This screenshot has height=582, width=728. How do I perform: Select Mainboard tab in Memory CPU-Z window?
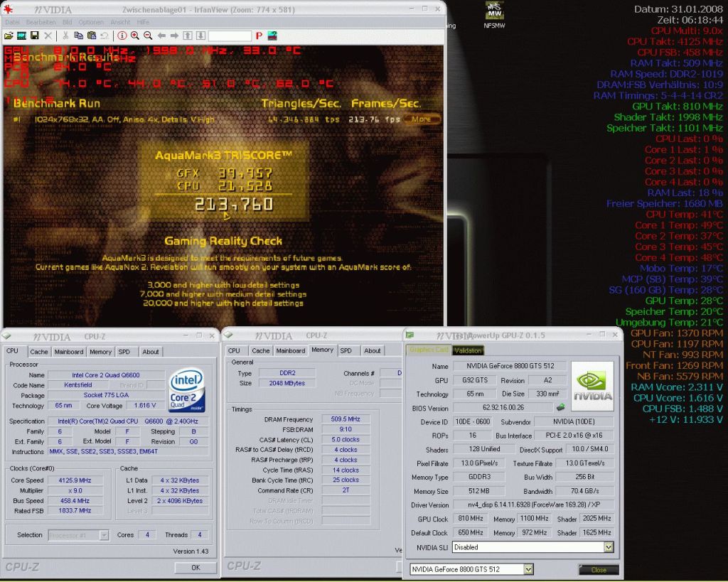(x=291, y=351)
